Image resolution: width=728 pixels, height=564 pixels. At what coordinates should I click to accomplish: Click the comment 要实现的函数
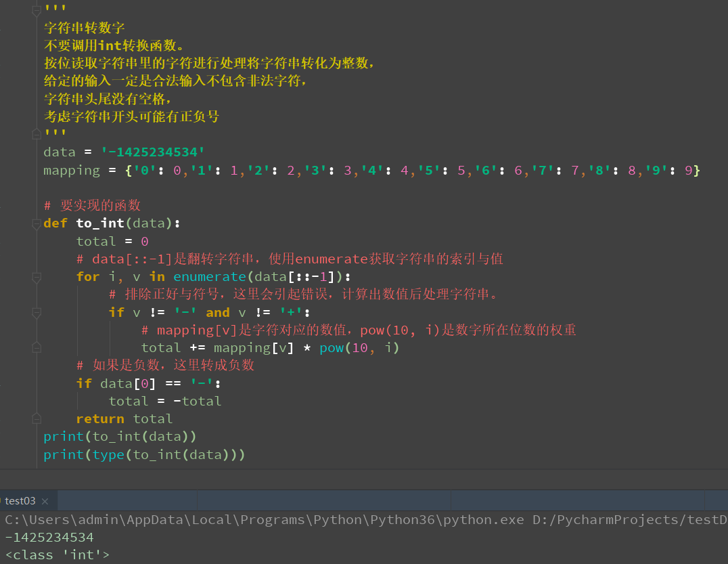[x=92, y=205]
